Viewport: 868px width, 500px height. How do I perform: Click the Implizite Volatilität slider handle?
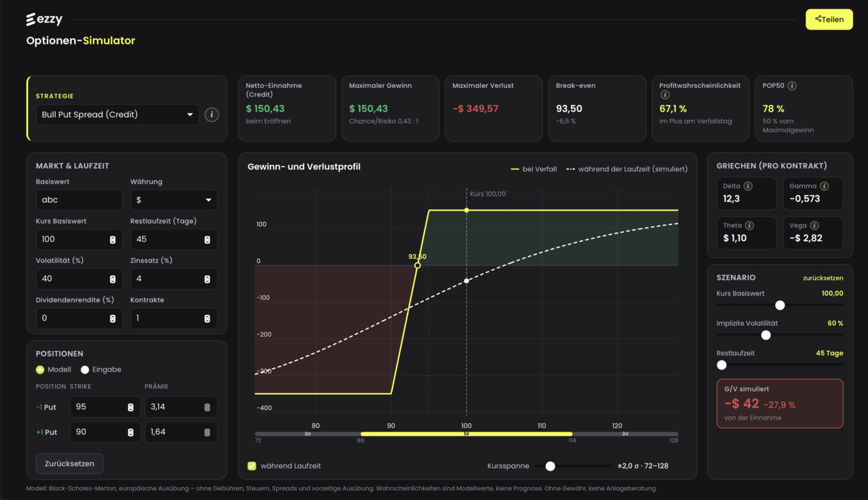coord(766,335)
